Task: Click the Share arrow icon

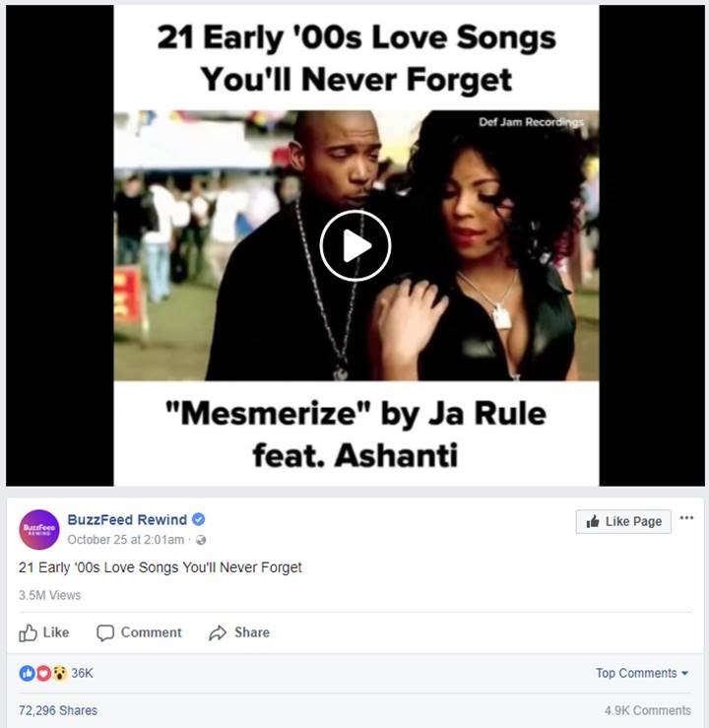Action: 218,632
